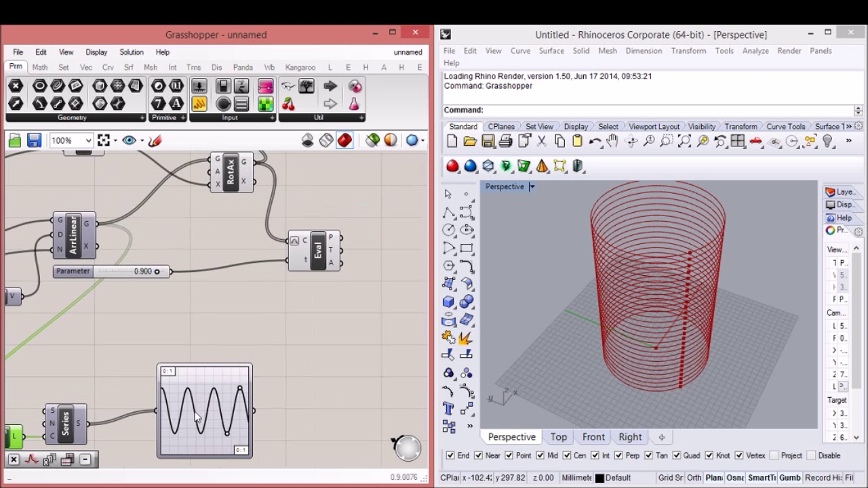Expand the Primitive panel plus button

tap(182, 118)
